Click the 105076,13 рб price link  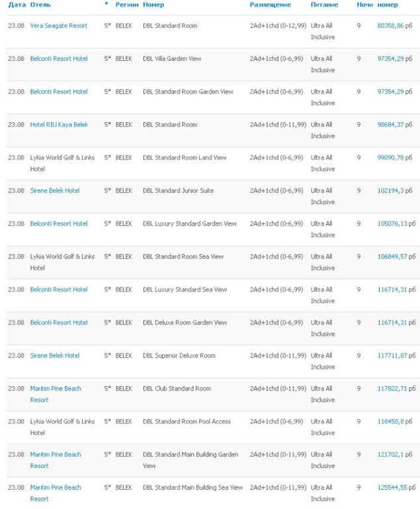point(396,223)
